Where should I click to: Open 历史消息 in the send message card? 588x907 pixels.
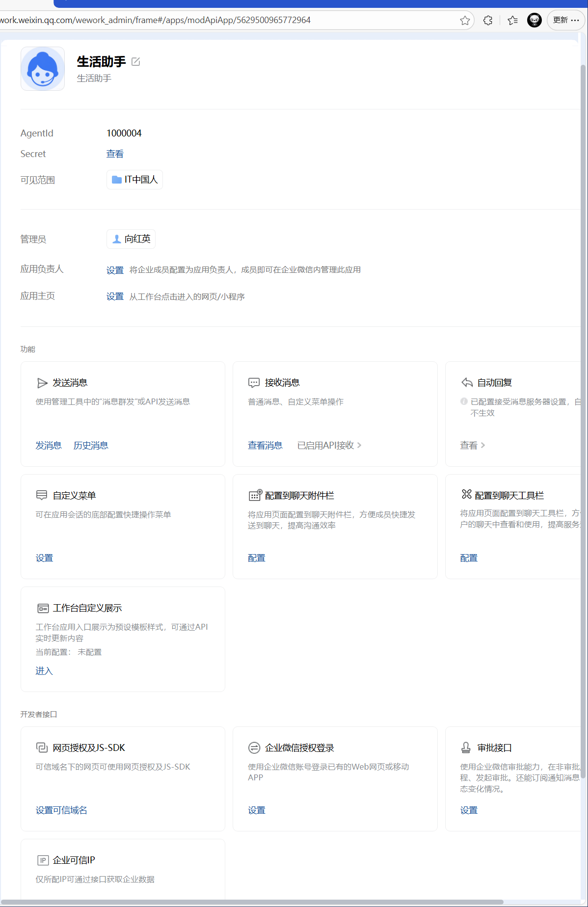tap(91, 446)
